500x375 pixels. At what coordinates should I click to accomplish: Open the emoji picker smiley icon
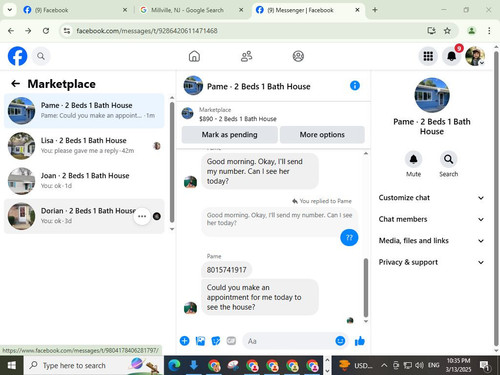(x=340, y=341)
